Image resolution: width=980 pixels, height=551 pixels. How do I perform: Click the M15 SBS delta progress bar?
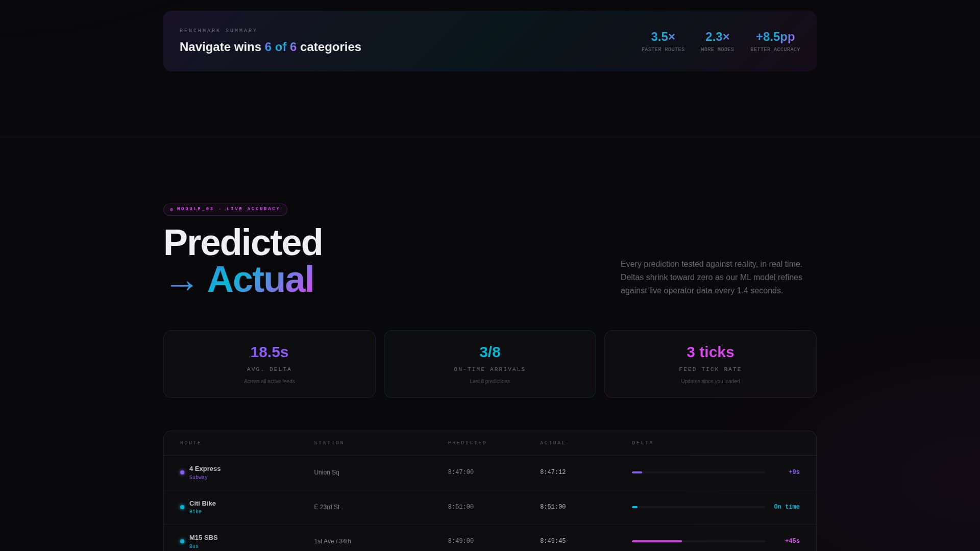click(698, 541)
